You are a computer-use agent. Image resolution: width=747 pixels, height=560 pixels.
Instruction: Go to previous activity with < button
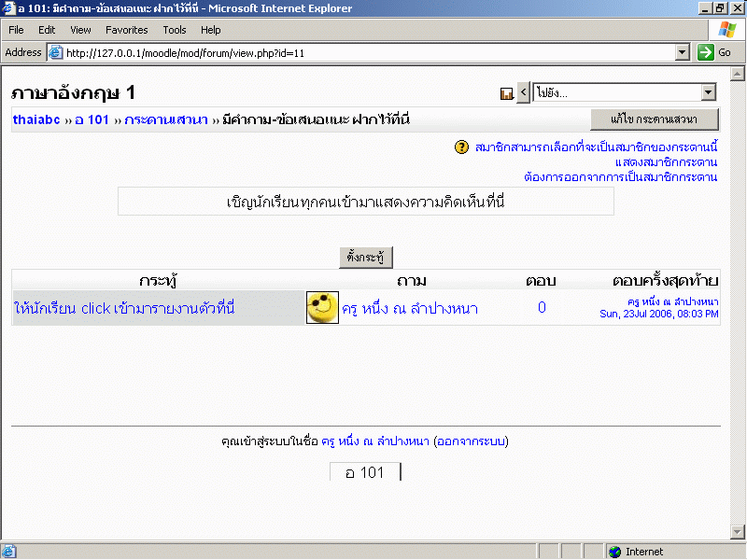pos(523,91)
